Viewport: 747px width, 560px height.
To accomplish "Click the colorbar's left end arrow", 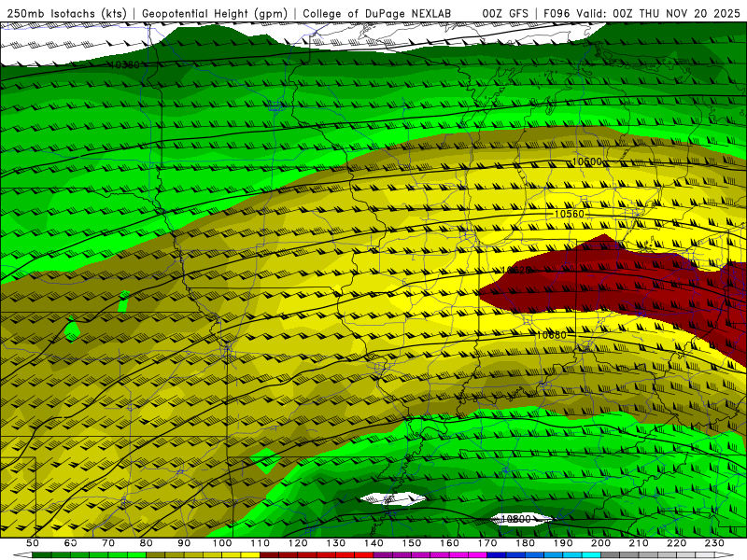I will [22, 555].
